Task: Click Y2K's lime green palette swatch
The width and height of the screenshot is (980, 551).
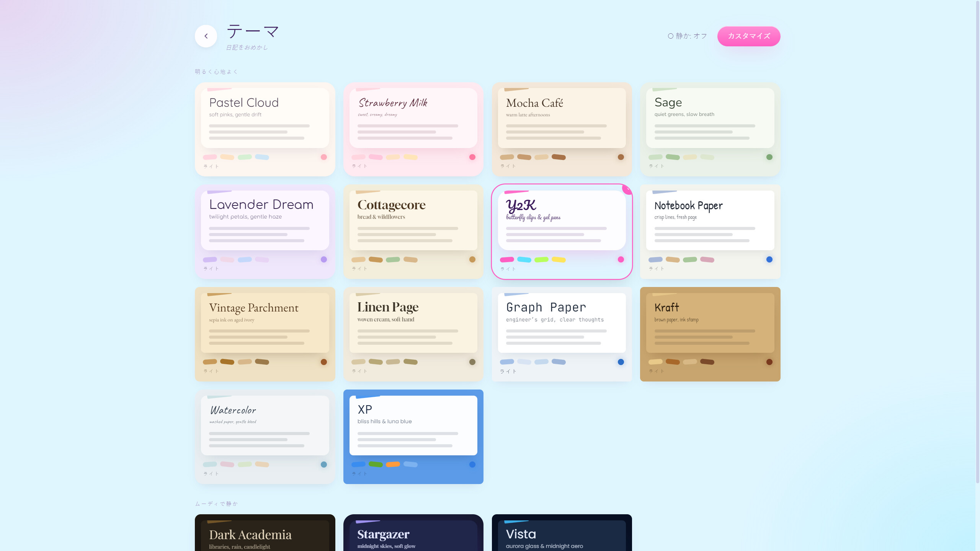Action: (x=541, y=259)
